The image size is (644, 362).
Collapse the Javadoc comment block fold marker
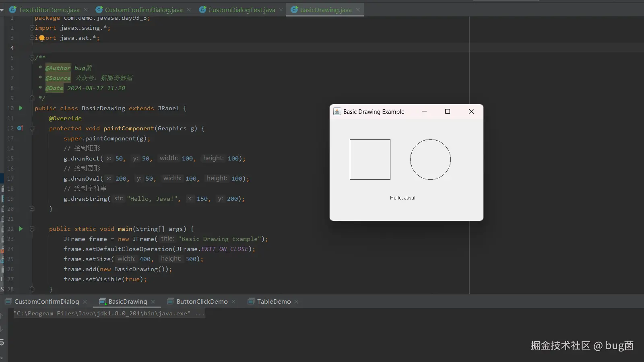click(32, 58)
